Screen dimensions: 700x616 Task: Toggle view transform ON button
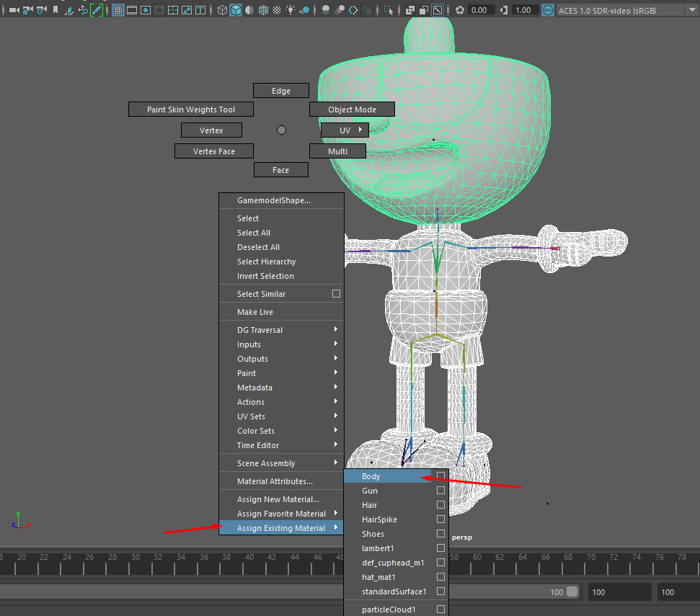(x=548, y=10)
